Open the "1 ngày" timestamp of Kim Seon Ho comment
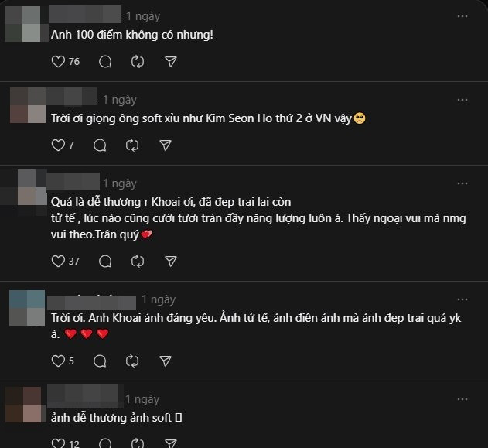The image size is (488, 448). pos(120,100)
